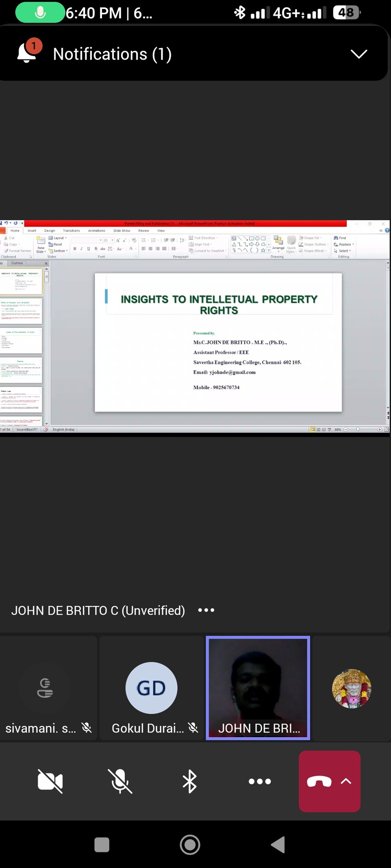Select JOHN DE BRITTO's highlighted video tile
Viewport: 391px width, 868px height.
point(258,688)
